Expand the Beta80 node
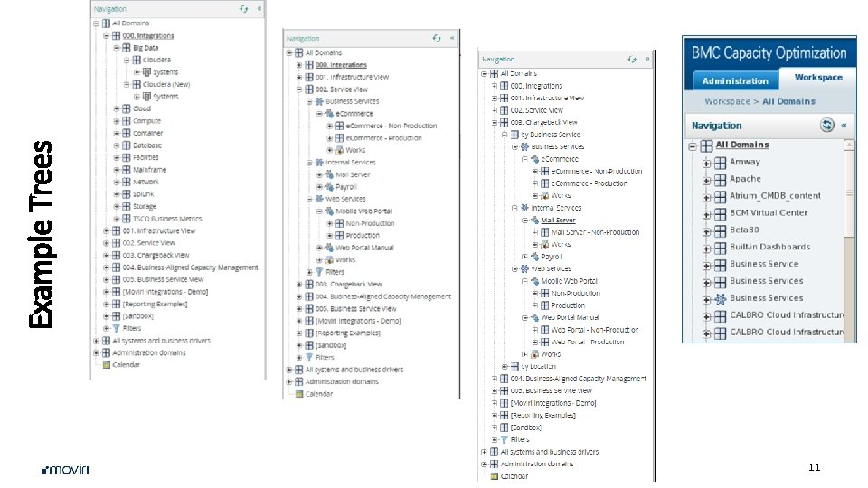 (706, 231)
